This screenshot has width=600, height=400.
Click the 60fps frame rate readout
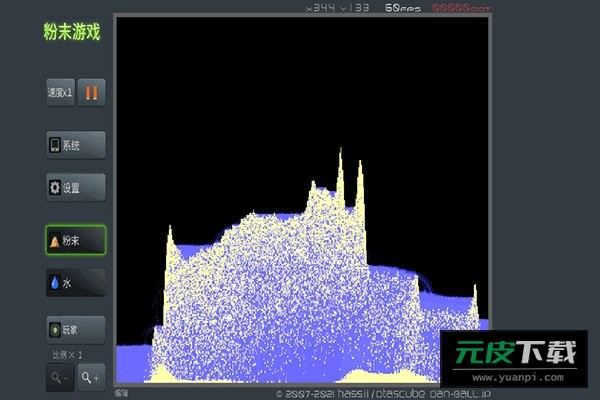point(403,8)
